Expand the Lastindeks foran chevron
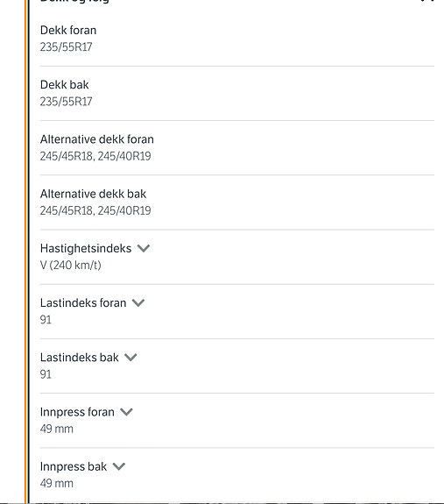Screen dimensions: 444x504 click(138, 302)
